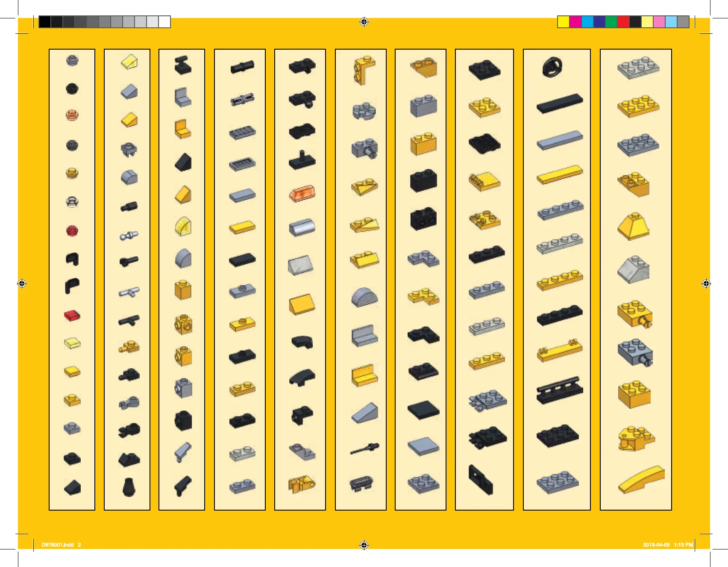Select the black antenna lever piece
This screenshot has height=567, width=728.
pyautogui.click(x=364, y=449)
